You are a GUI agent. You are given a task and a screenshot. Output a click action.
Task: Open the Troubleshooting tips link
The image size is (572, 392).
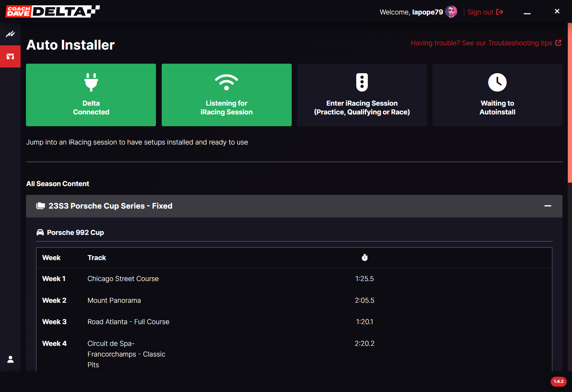click(486, 43)
